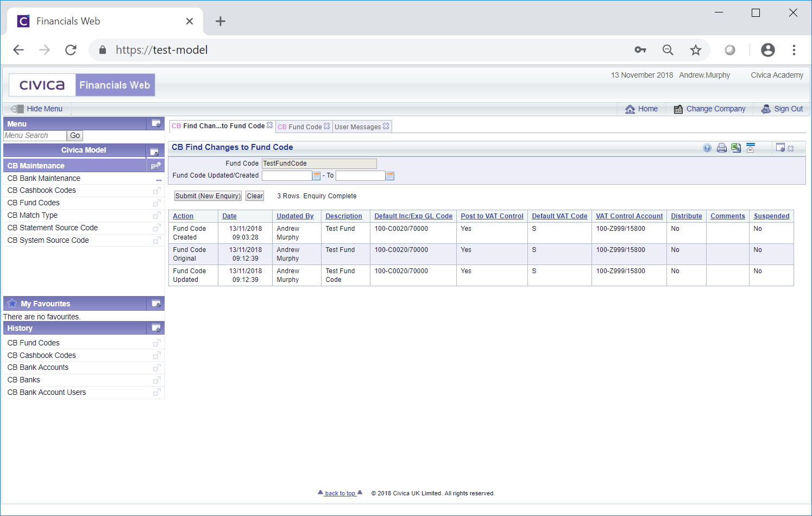The height and width of the screenshot is (516, 812).
Task: Sort by Comments column
Action: pos(728,216)
